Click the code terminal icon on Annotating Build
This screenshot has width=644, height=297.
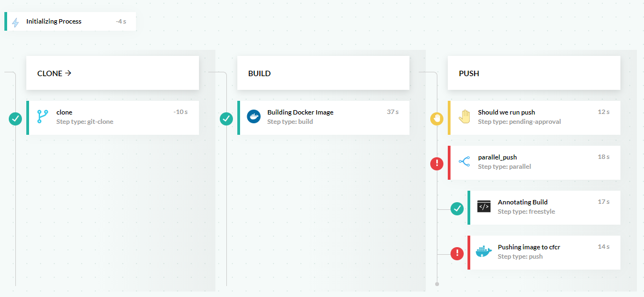pos(484,207)
